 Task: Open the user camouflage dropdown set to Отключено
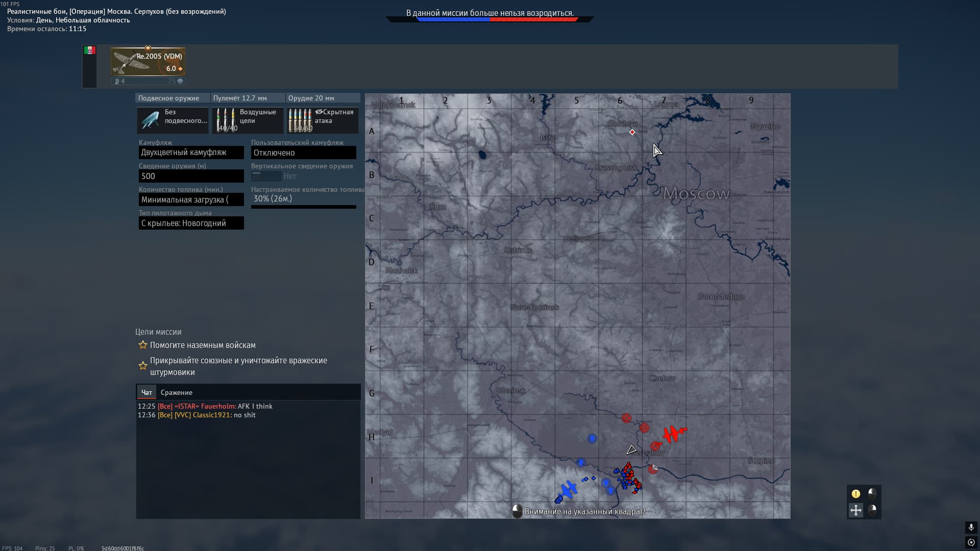303,153
